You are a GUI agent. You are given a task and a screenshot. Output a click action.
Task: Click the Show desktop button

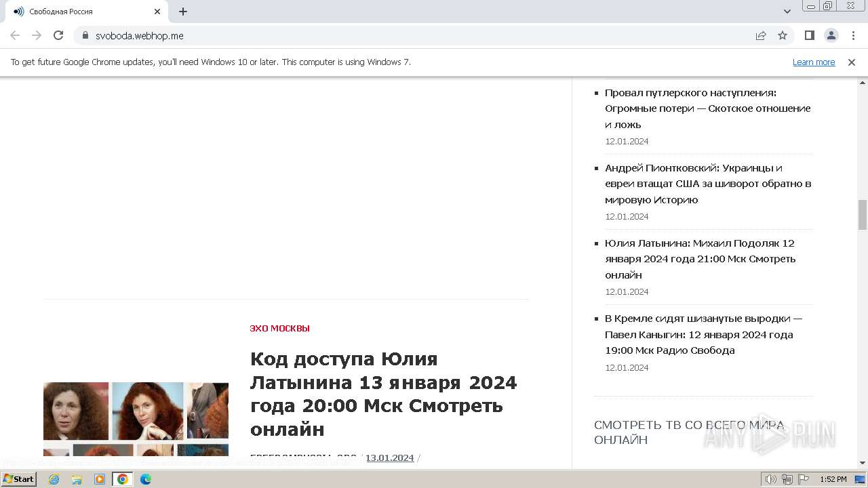[x=860, y=479]
